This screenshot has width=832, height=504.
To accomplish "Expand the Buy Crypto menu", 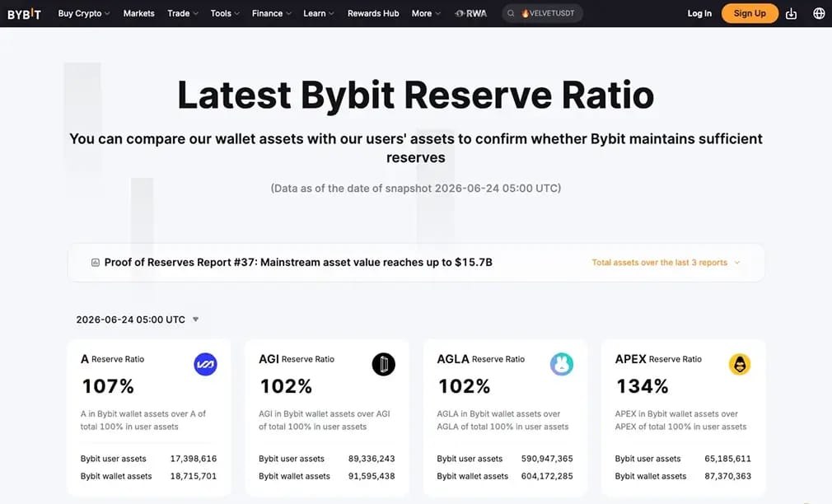I will pyautogui.click(x=84, y=13).
